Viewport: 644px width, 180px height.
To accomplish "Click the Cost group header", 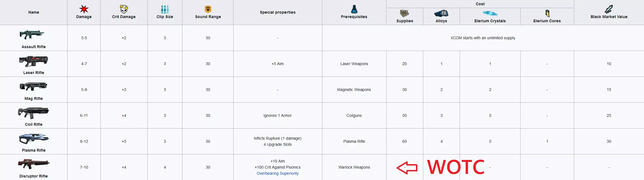I will pyautogui.click(x=480, y=4).
